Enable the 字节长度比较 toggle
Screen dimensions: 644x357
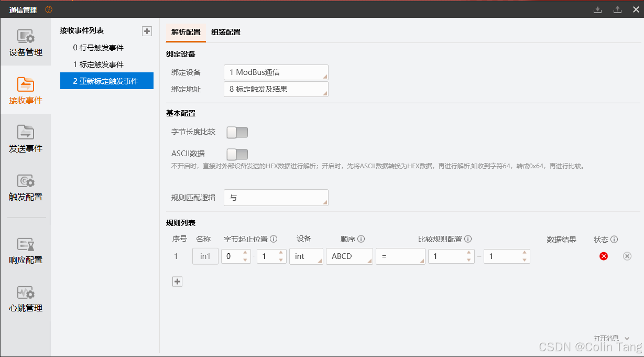click(x=237, y=132)
